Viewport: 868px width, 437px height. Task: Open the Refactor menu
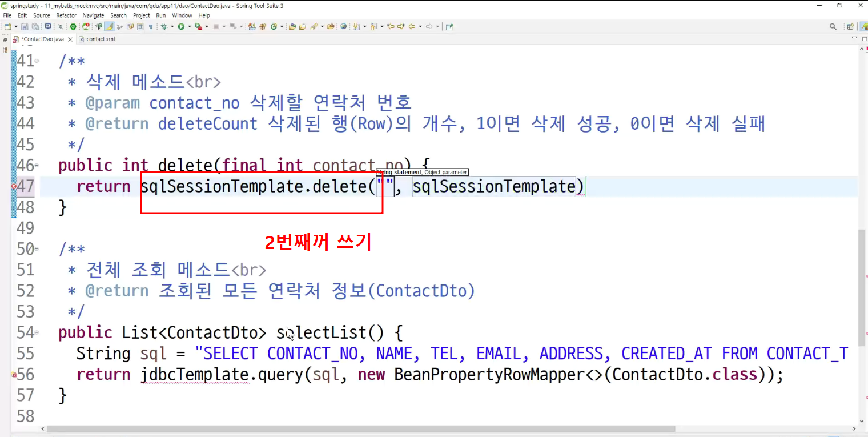coord(66,15)
